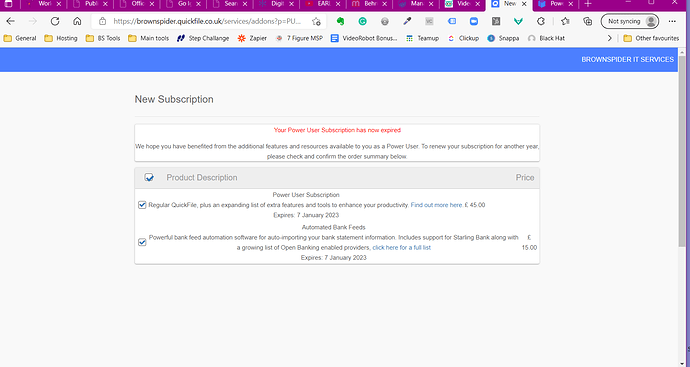Viewport: 690px width, 367px height.
Task: Uncheck the Power User Subscription checkbox
Action: coord(142,205)
